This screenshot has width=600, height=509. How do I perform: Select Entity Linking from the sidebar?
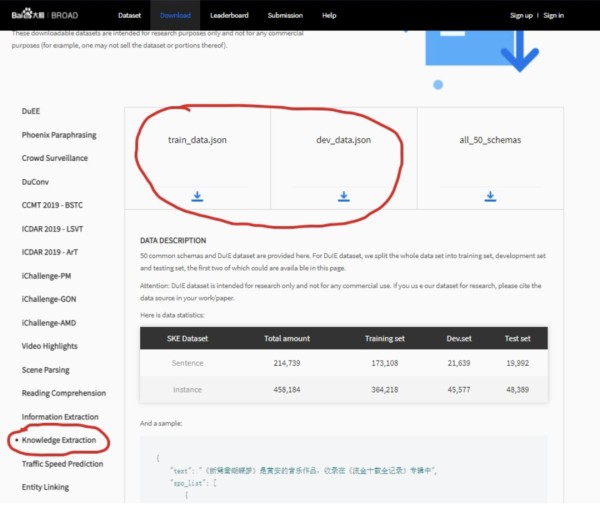pyautogui.click(x=44, y=487)
